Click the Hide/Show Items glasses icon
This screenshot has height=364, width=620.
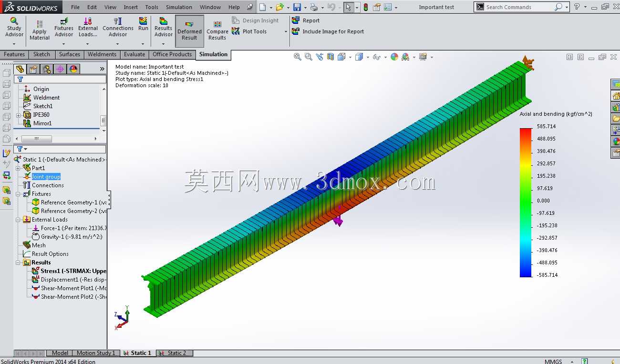coord(376,57)
